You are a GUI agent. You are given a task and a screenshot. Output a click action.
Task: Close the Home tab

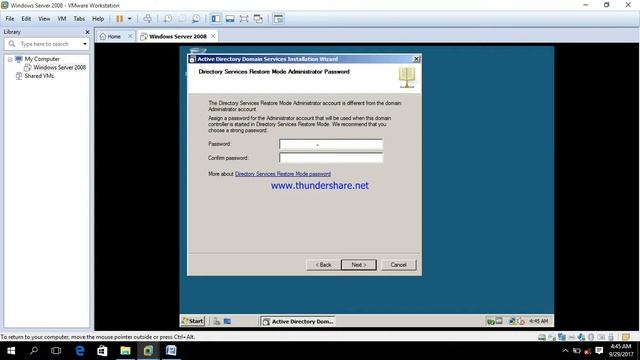tap(130, 36)
